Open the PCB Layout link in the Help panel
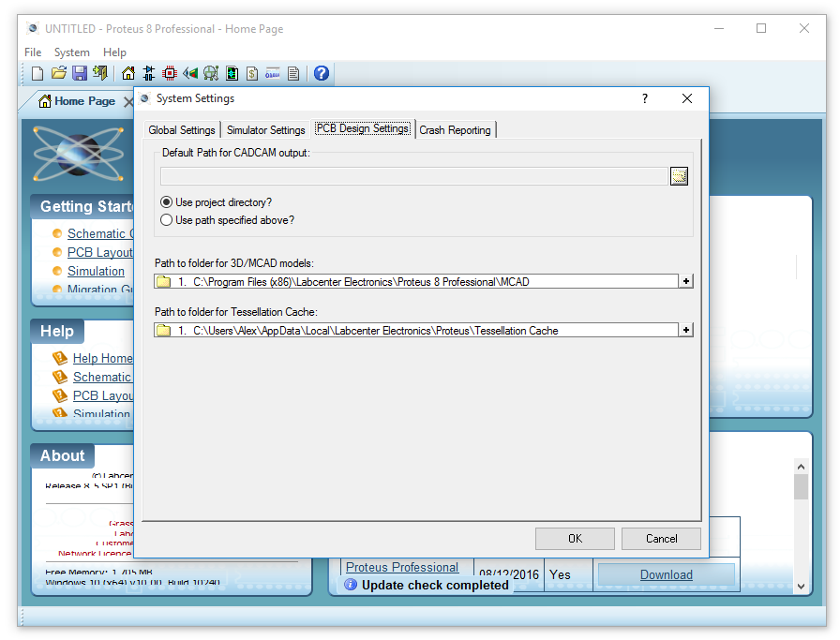The image size is (840, 640). pyautogui.click(x=103, y=395)
